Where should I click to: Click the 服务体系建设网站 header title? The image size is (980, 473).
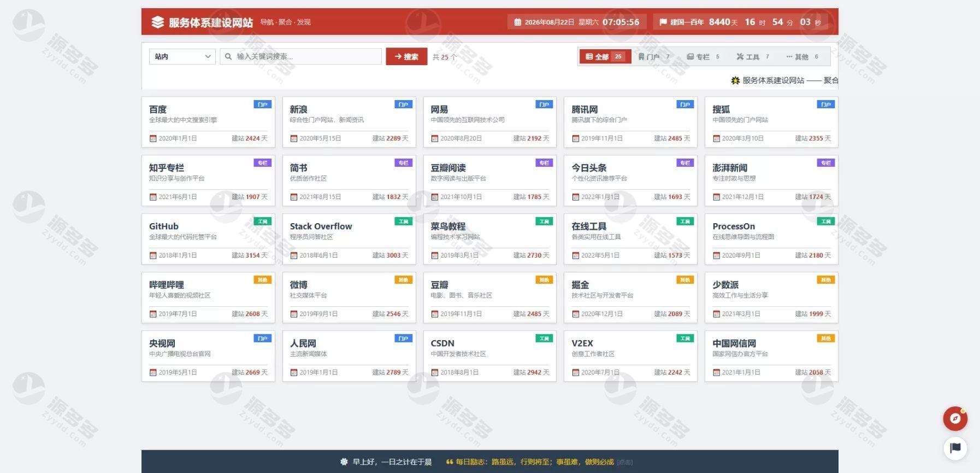tap(211, 22)
